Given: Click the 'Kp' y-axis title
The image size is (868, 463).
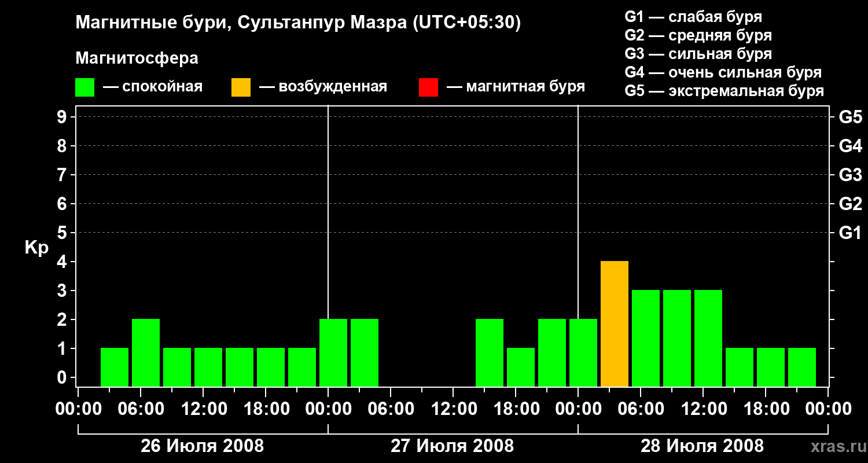Looking at the screenshot, I should click(36, 248).
